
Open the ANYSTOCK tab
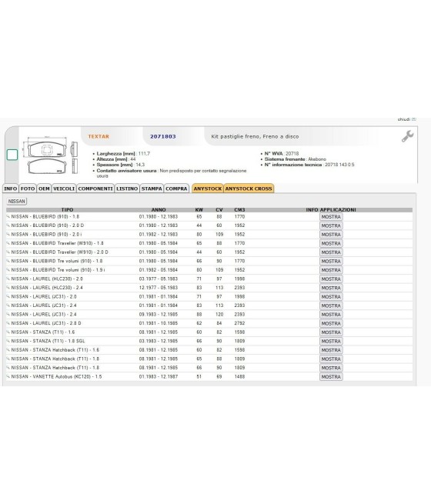tap(208, 189)
